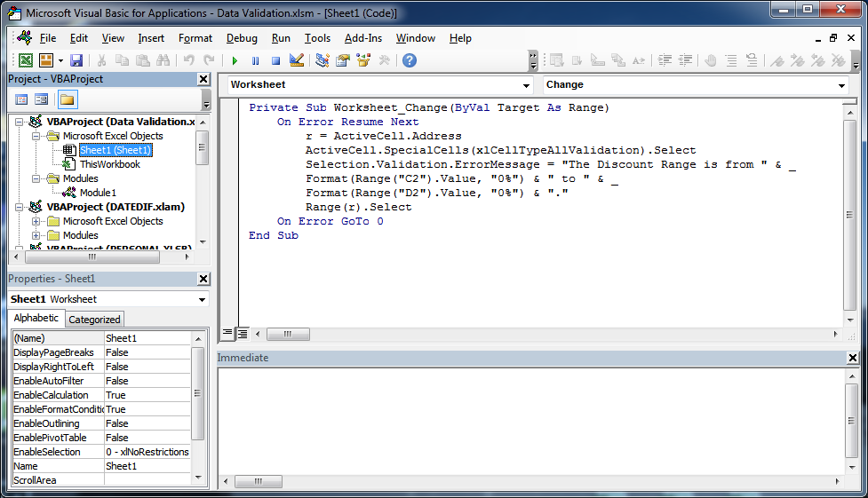
Task: Switch to Procedure View in the code window
Action: pyautogui.click(x=227, y=334)
